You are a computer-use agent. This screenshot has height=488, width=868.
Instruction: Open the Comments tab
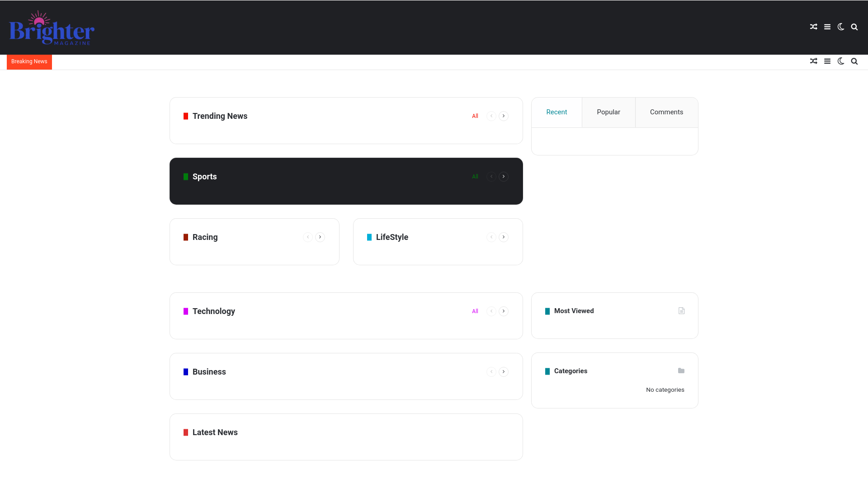pos(666,112)
